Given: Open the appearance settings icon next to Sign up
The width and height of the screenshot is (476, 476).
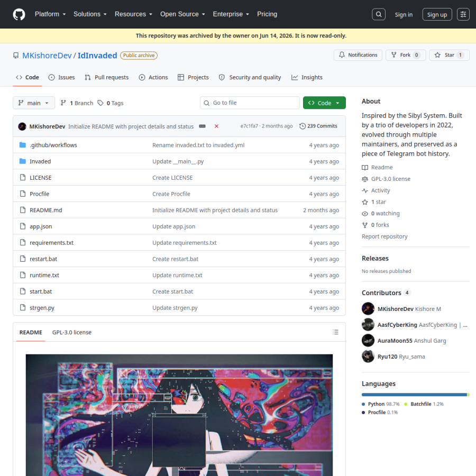Looking at the screenshot, I should tap(463, 14).
